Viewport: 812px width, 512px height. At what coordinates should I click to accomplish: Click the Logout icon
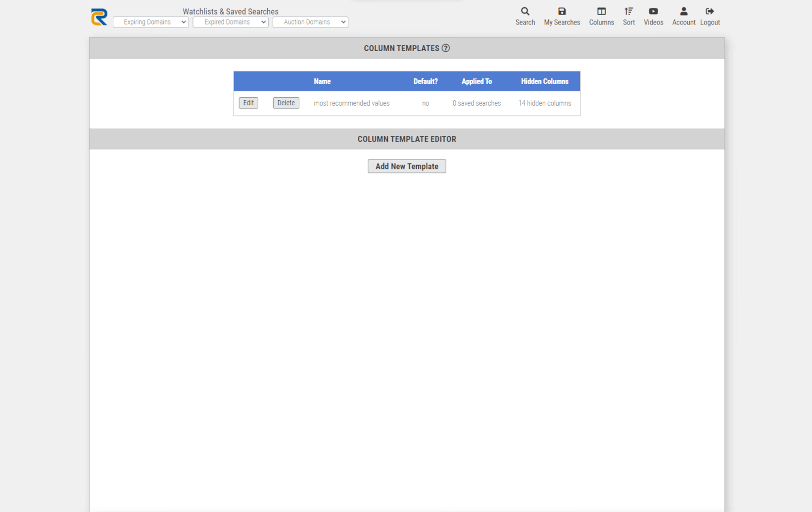[710, 16]
